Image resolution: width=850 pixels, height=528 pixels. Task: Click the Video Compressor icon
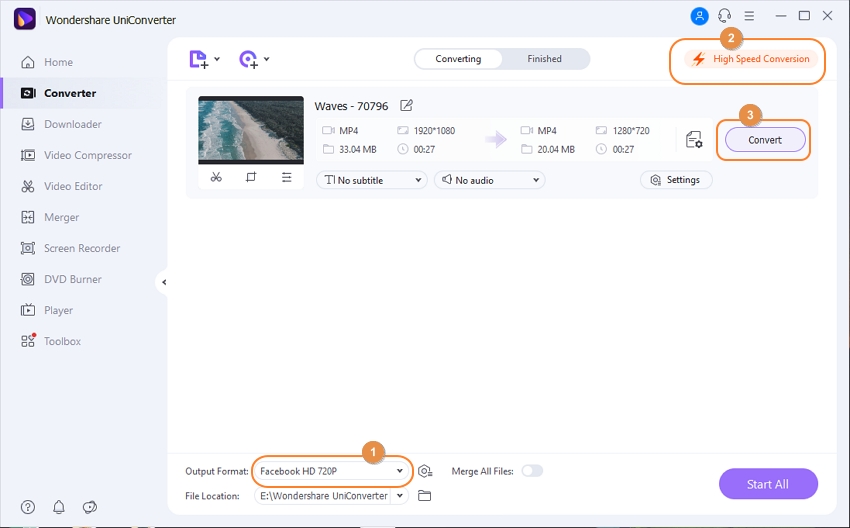[28, 155]
